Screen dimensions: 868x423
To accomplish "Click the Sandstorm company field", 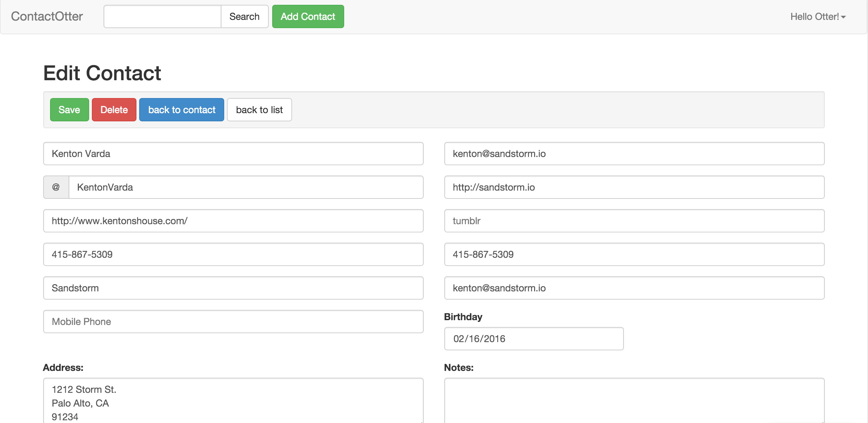I will coord(233,288).
